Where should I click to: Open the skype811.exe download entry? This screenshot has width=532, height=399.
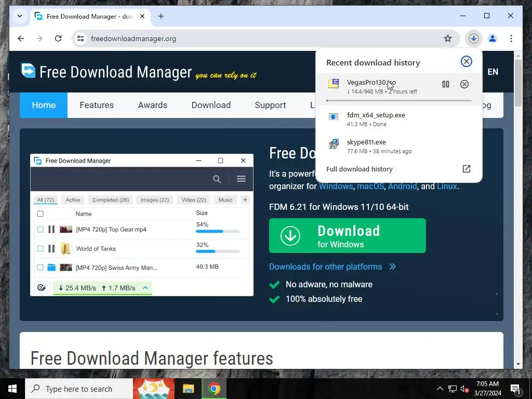[398, 146]
